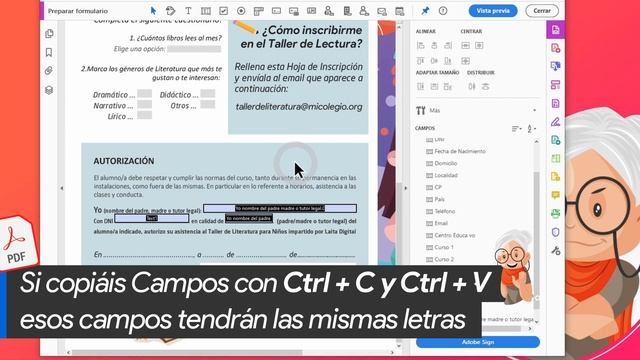This screenshot has width=640, height=360.
Task: Open help with the question mark icon
Action: pos(443,11)
